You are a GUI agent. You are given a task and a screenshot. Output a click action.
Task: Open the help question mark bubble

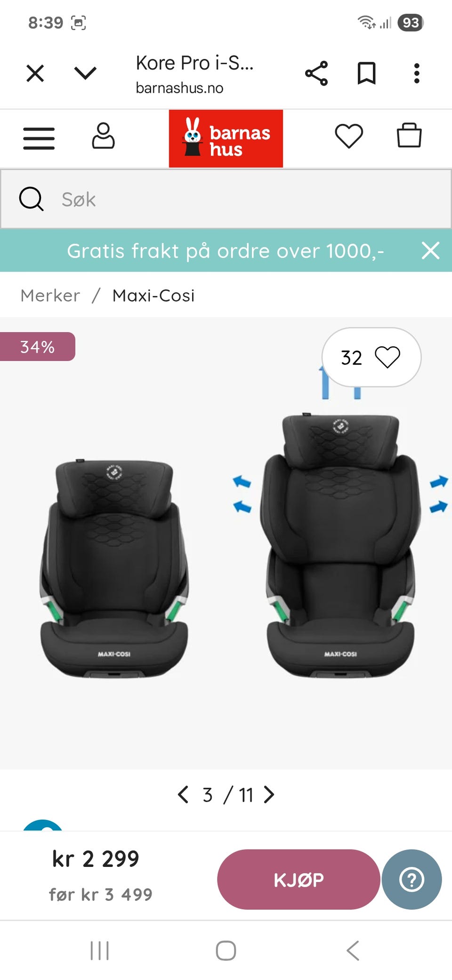tap(412, 879)
